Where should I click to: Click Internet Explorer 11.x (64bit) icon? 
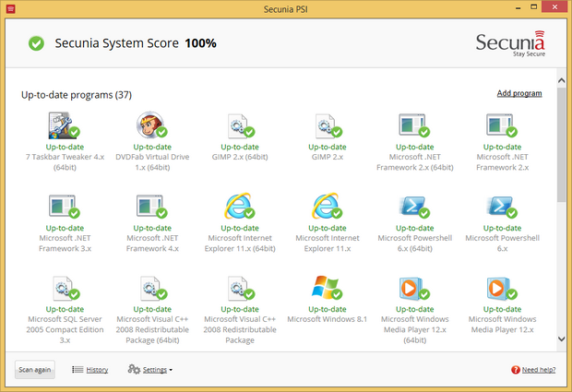(x=239, y=206)
